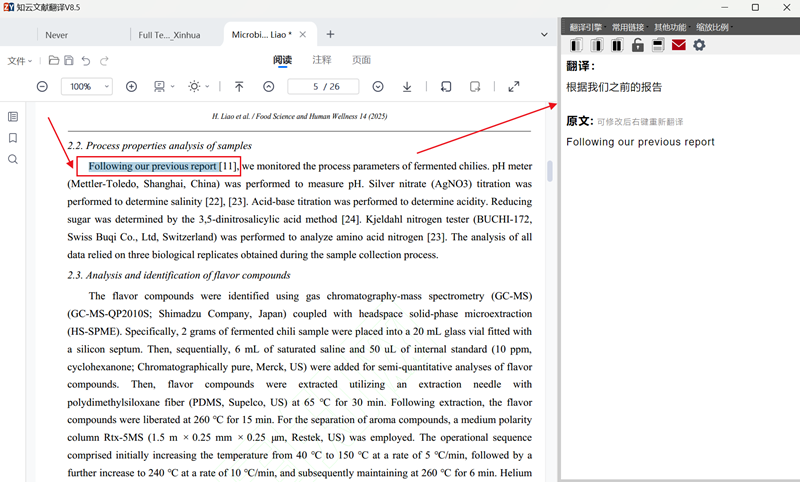Open the 100% zoom level dropdown
The image size is (800, 482).
tap(87, 87)
